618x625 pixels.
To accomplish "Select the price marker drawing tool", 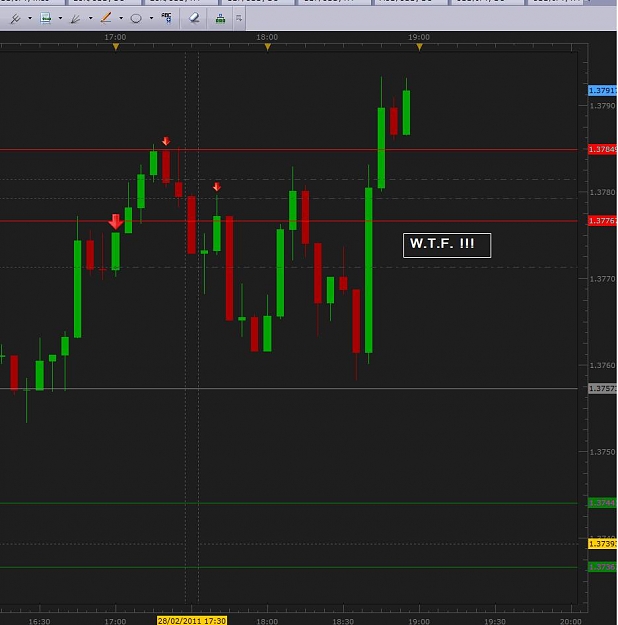I will (x=45, y=18).
